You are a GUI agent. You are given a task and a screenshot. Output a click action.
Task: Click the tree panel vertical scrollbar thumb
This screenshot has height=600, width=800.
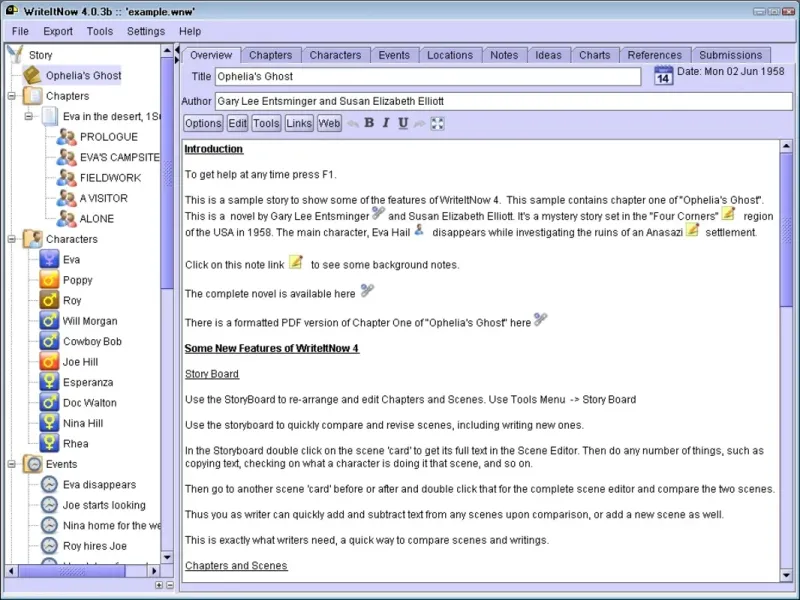pyautogui.click(x=167, y=173)
